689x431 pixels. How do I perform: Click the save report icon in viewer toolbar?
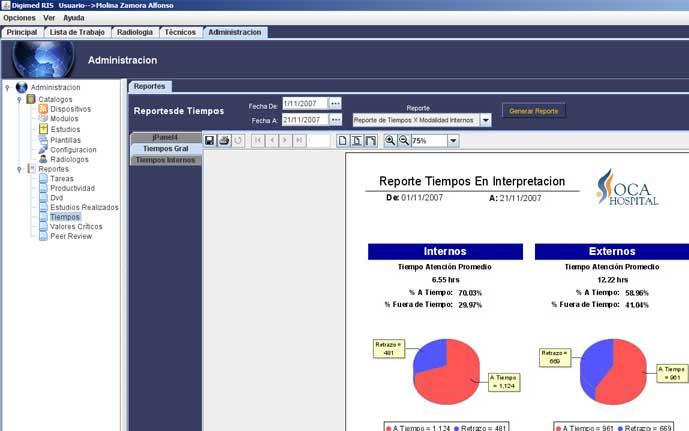(210, 141)
